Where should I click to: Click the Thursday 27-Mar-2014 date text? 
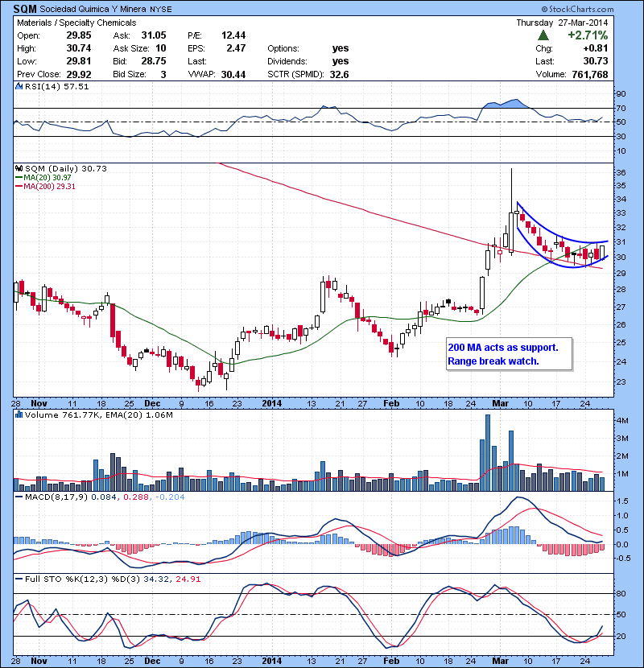coord(562,23)
